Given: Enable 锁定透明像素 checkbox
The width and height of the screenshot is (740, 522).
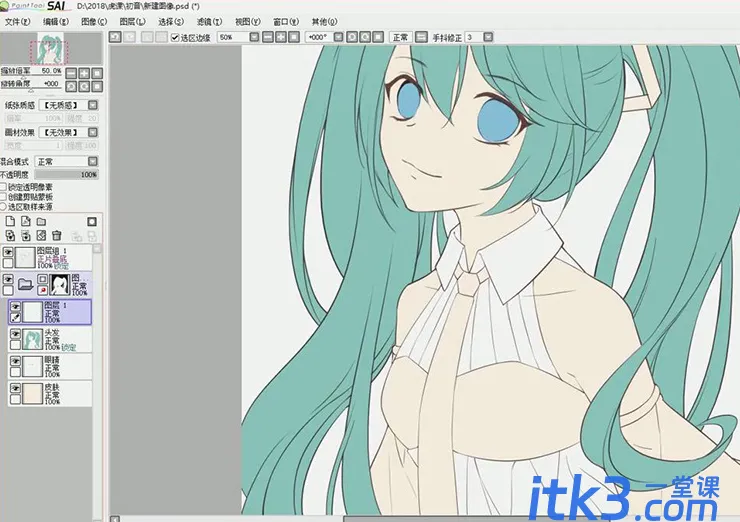Looking at the screenshot, I should pyautogui.click(x=3, y=187).
